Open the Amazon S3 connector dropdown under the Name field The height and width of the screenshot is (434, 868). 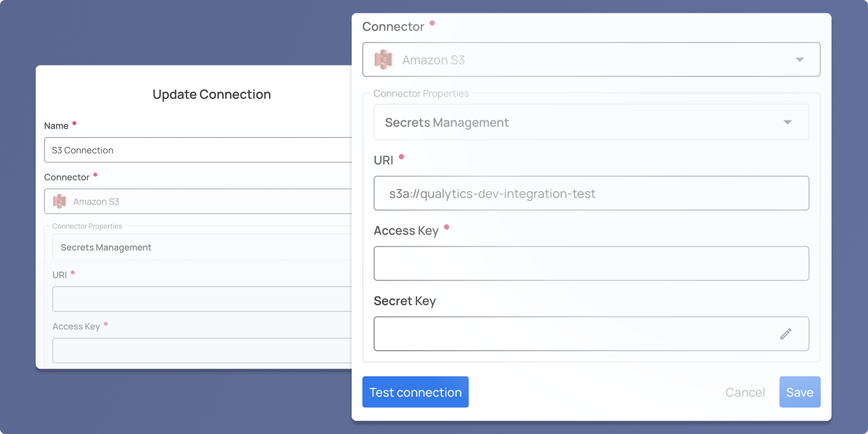pos(198,201)
